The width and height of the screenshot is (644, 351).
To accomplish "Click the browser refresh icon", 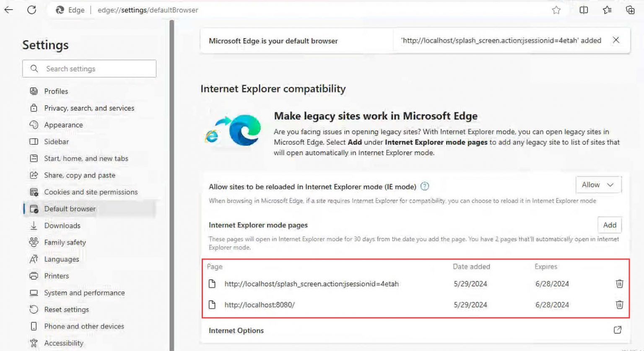I will coord(32,10).
